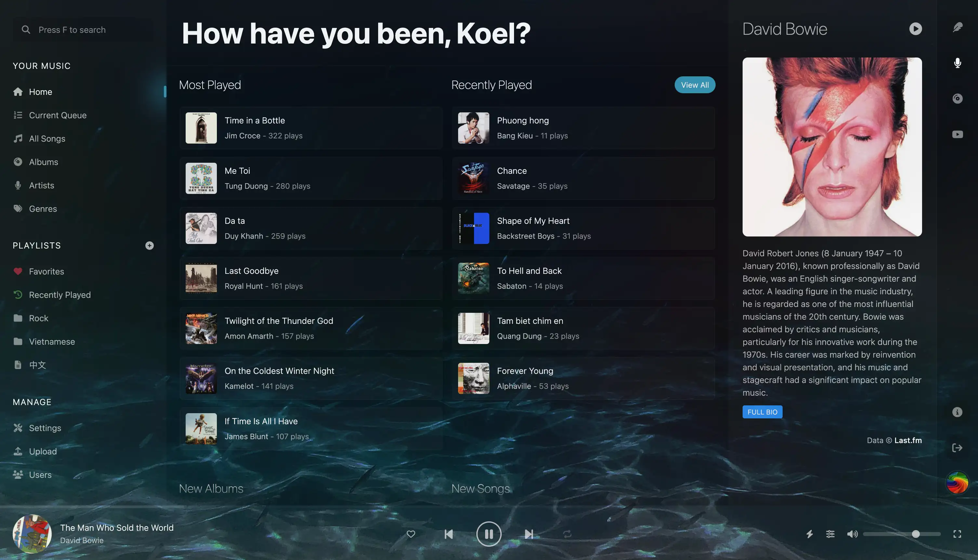Click the View All button
Viewport: 978px width, 560px height.
(x=694, y=85)
